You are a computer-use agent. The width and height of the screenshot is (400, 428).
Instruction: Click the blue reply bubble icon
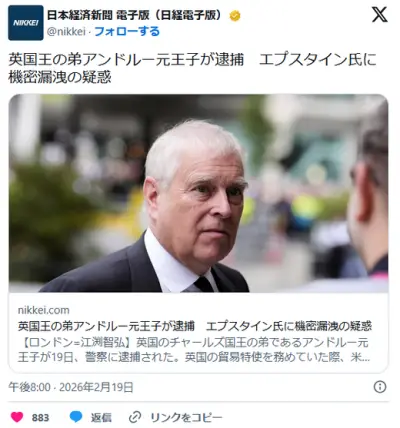(76, 417)
